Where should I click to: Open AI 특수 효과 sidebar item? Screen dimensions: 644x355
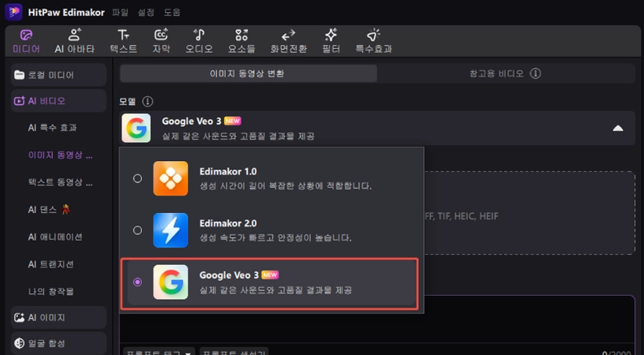pyautogui.click(x=52, y=128)
